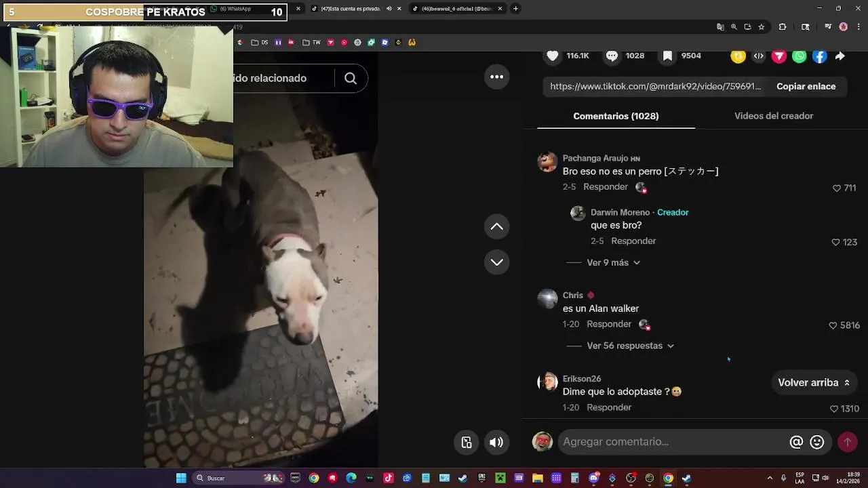The width and height of the screenshot is (868, 488).
Task: Share the video to WhatsApp
Action: pyautogui.click(x=800, y=56)
